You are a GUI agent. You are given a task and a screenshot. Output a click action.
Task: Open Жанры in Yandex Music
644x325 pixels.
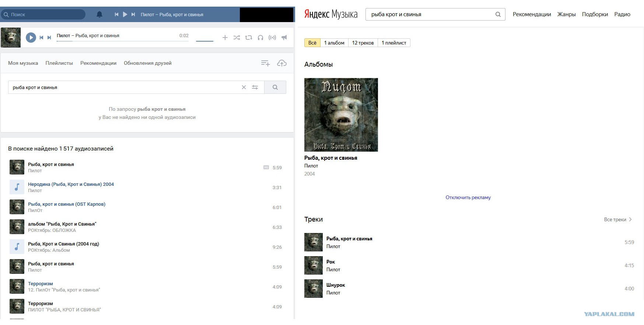coord(567,14)
